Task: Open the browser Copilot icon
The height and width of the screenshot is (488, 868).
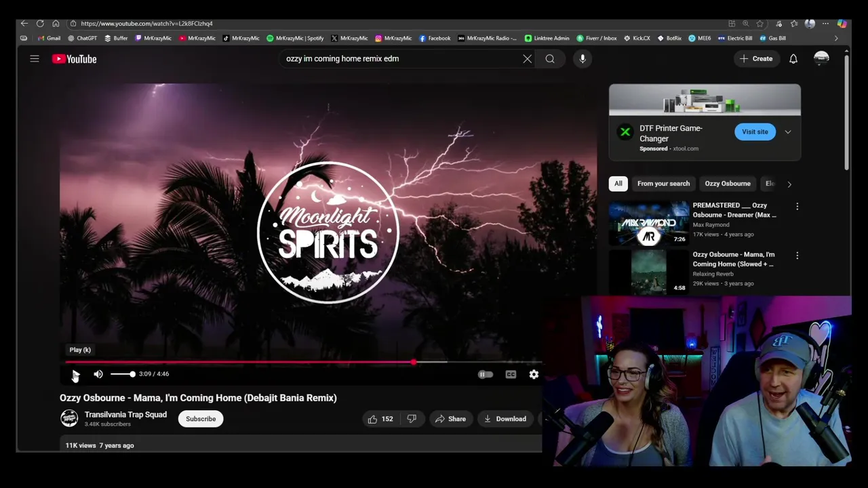Action: click(842, 24)
